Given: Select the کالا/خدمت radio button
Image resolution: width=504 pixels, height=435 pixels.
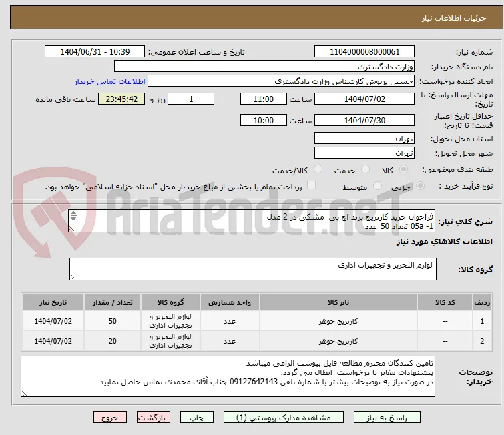Looking at the screenshot, I should (x=318, y=169).
